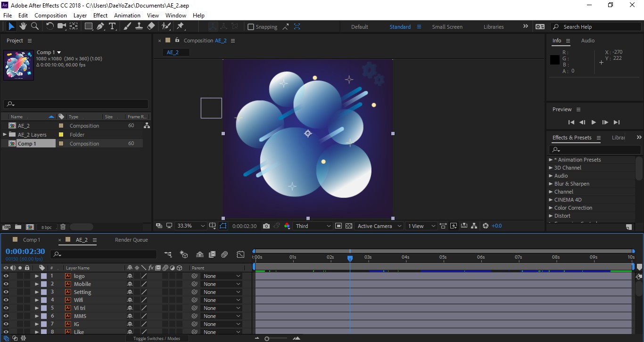This screenshot has width=644, height=342.
Task: Select the Rectangle shape tool
Action: click(x=88, y=26)
